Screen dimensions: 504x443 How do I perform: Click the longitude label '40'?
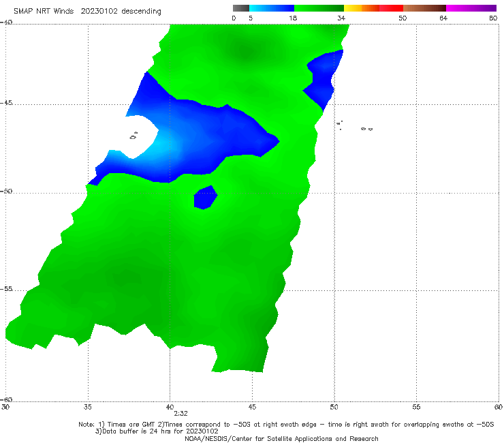pyautogui.click(x=170, y=407)
